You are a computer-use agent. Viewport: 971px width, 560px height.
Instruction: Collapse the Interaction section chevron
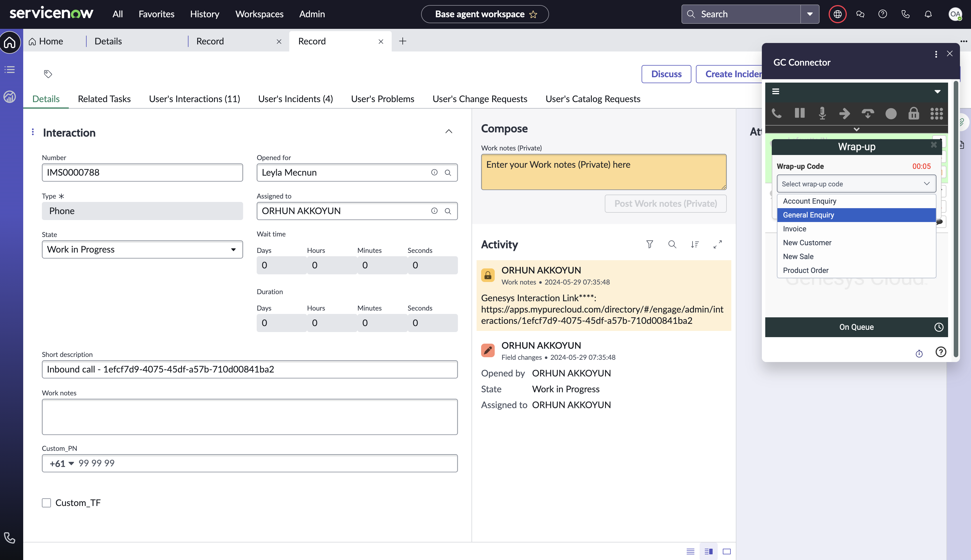(x=448, y=132)
